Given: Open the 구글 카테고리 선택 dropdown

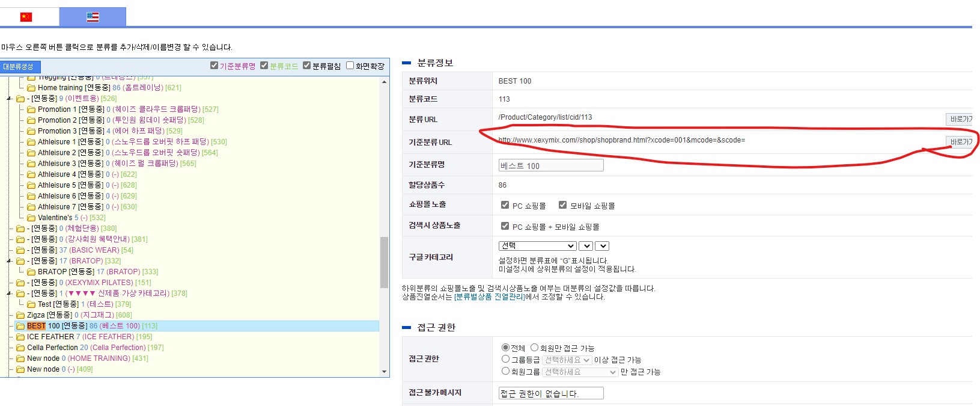Looking at the screenshot, I should pos(538,246).
